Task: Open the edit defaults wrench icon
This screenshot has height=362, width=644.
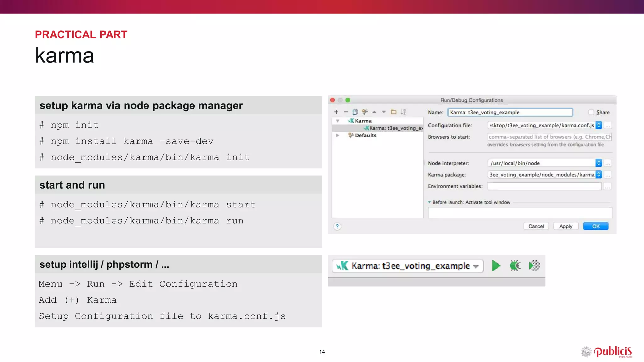Action: (365, 112)
